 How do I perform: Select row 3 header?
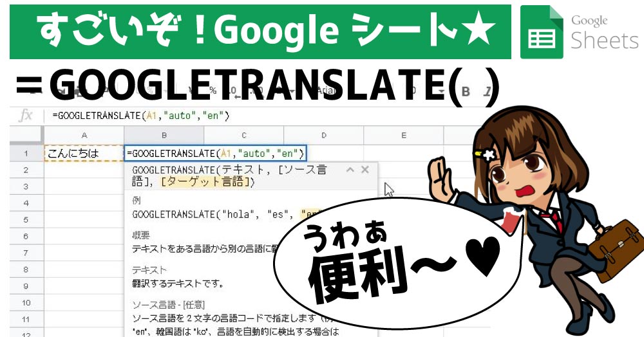tap(26, 187)
